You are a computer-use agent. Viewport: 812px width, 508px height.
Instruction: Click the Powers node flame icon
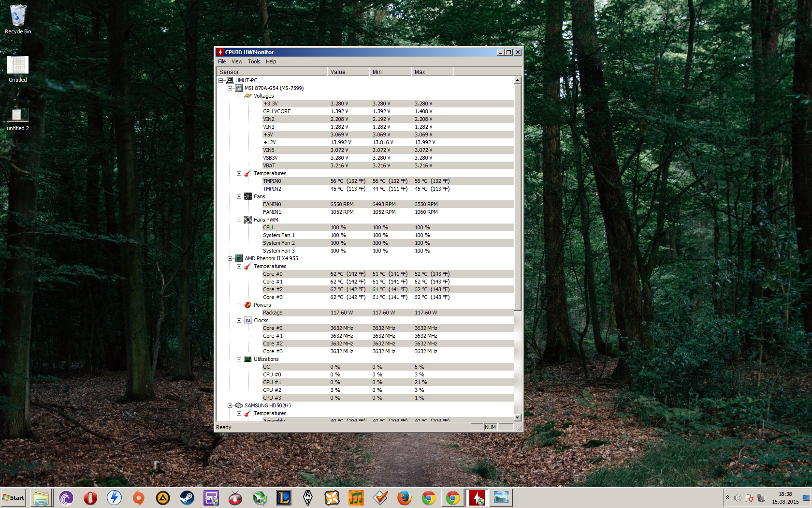[x=248, y=305]
